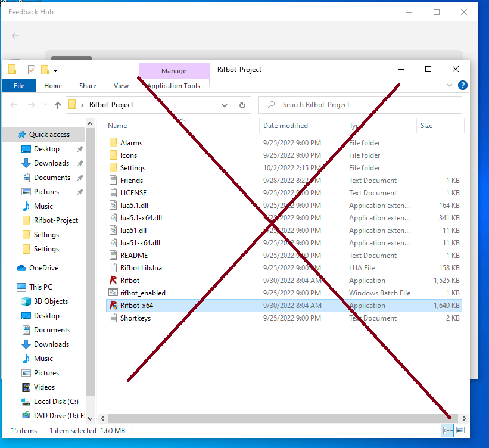Open the File Explorer help icon
The height and width of the screenshot is (448, 489).
(x=462, y=85)
